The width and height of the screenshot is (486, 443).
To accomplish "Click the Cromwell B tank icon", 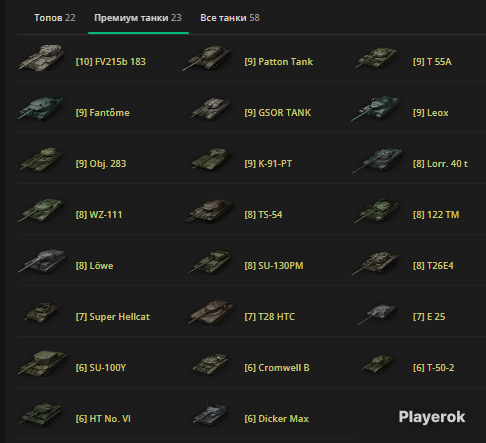I will pos(211,364).
